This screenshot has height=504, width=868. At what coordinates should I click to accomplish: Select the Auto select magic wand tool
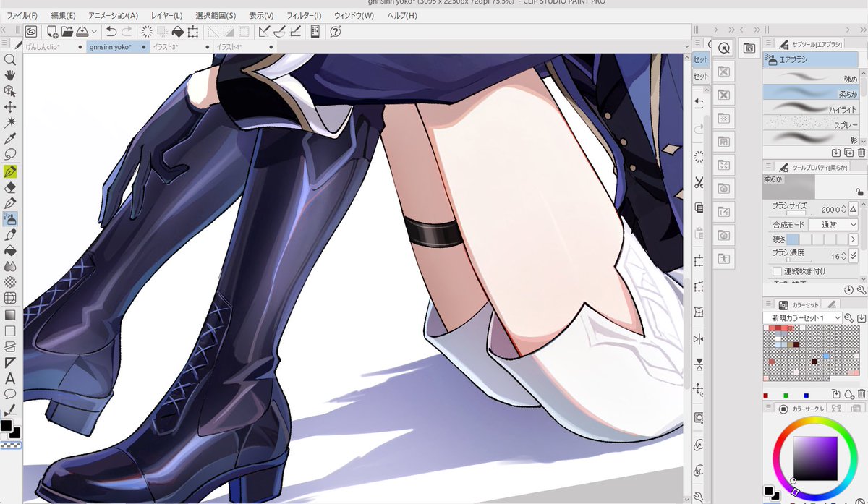(10, 123)
